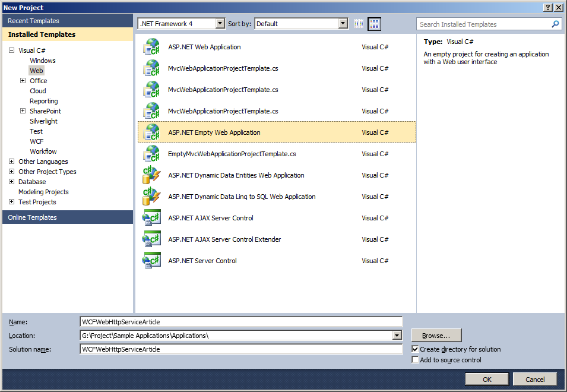This screenshot has height=392, width=567.
Task: Click the Browse... button
Action: pyautogui.click(x=436, y=335)
